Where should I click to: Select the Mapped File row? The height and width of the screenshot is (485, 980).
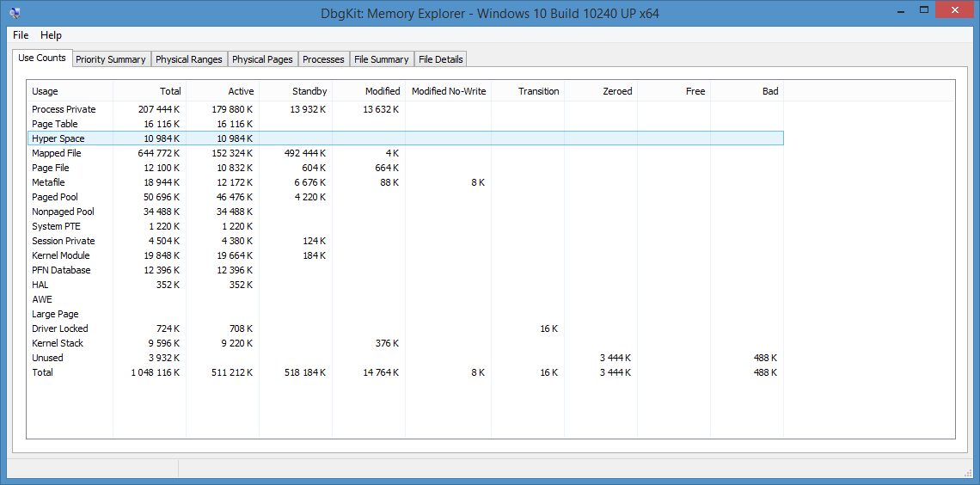406,153
